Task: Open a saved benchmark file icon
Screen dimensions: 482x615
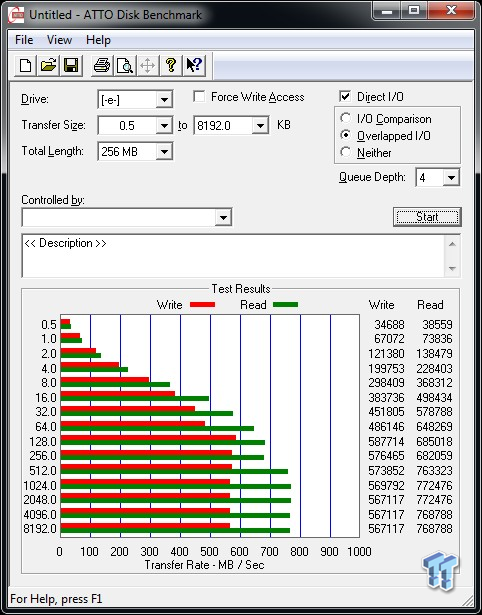Action: pyautogui.click(x=48, y=65)
